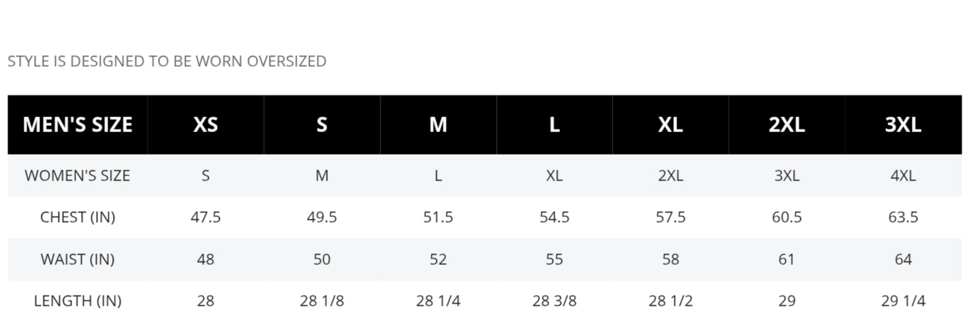Click the 3XL men's size column header

pos(903,125)
